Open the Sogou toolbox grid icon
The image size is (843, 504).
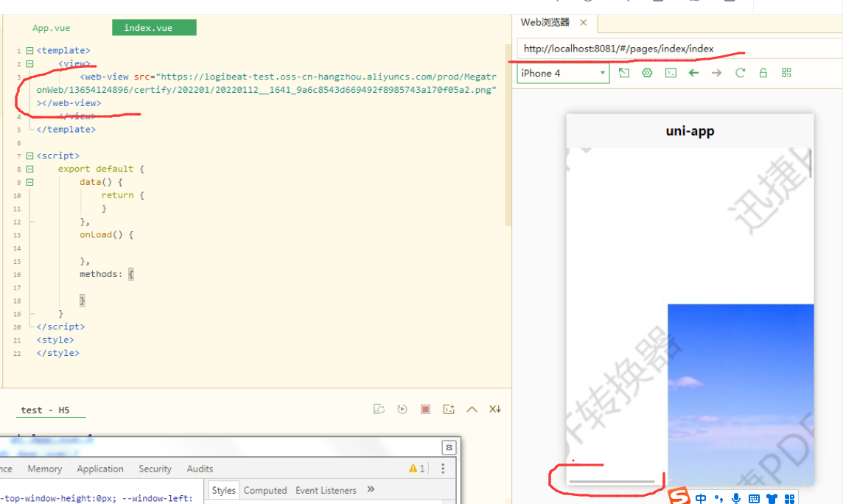(789, 499)
